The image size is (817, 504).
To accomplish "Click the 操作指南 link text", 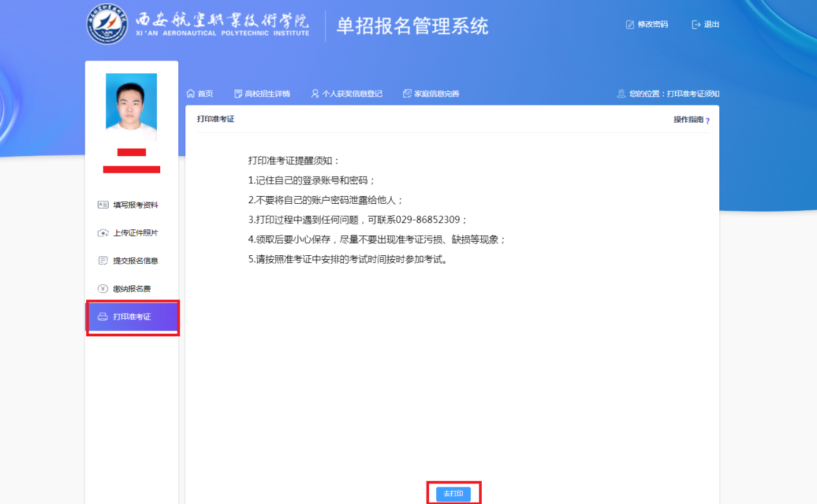I will click(x=688, y=120).
